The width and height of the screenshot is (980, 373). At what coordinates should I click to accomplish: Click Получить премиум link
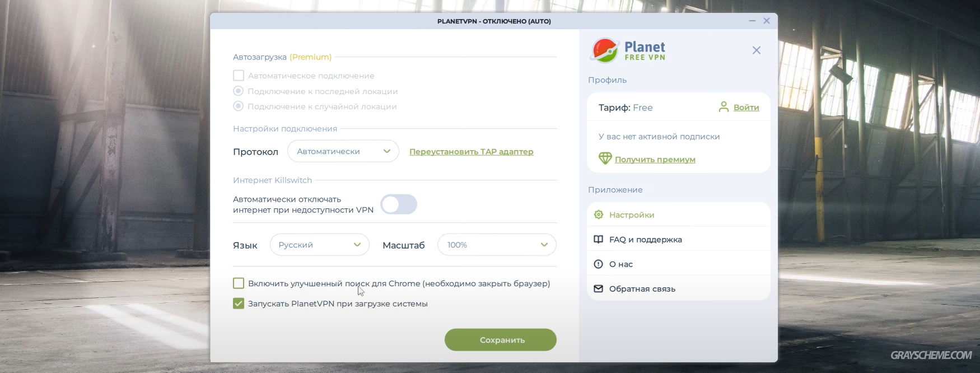[x=655, y=160]
